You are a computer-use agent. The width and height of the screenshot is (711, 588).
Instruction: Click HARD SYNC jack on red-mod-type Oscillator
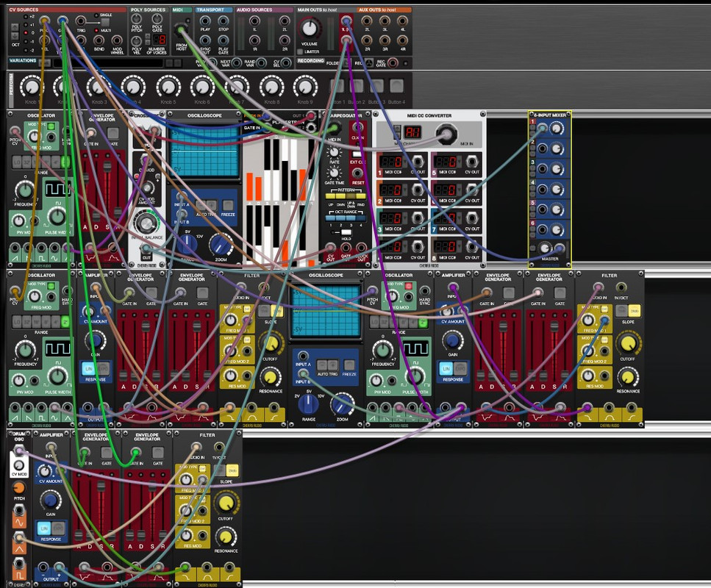click(x=424, y=291)
